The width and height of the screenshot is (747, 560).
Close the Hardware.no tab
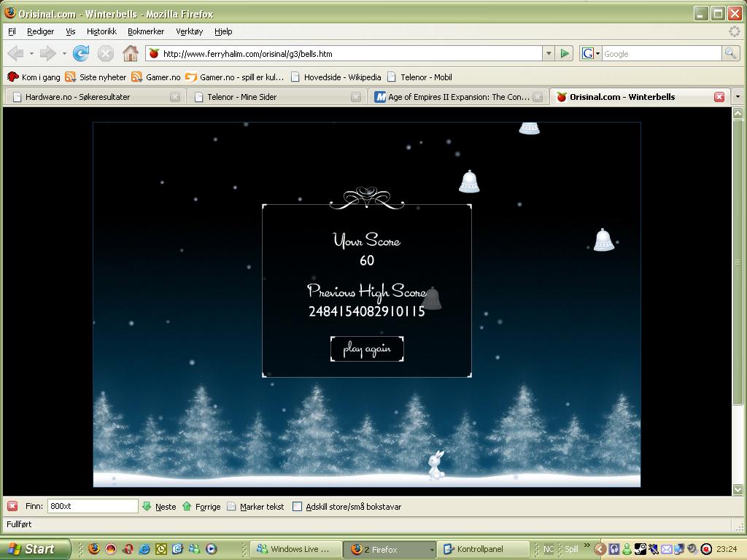pyautogui.click(x=175, y=97)
